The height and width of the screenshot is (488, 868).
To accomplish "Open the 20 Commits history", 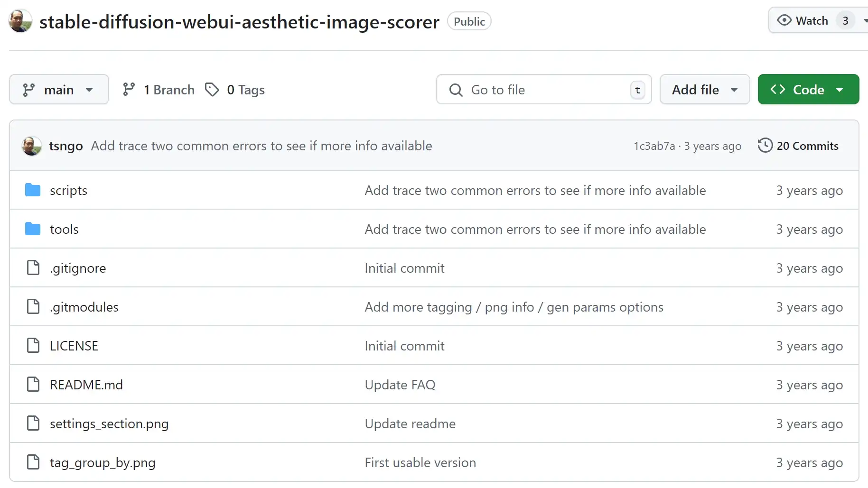I will coord(807,146).
